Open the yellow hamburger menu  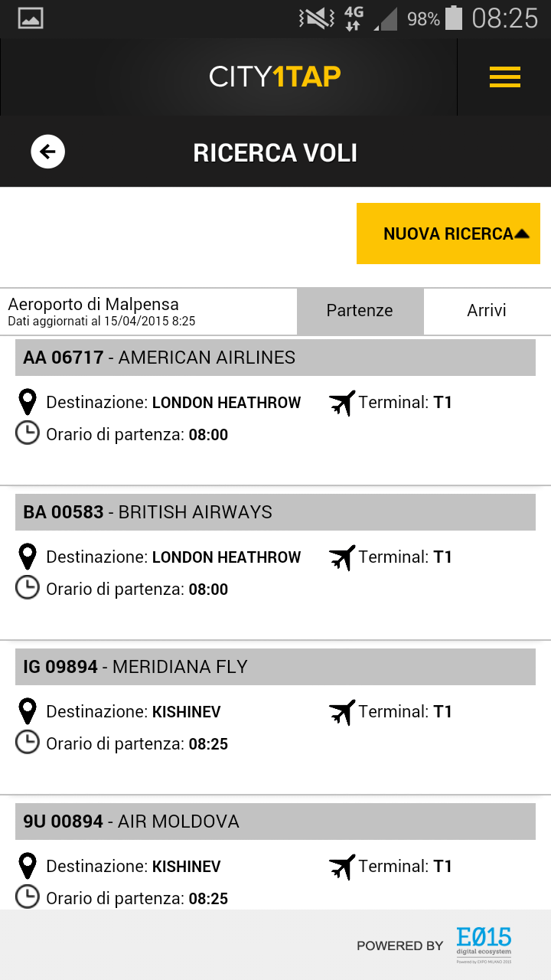tap(504, 77)
